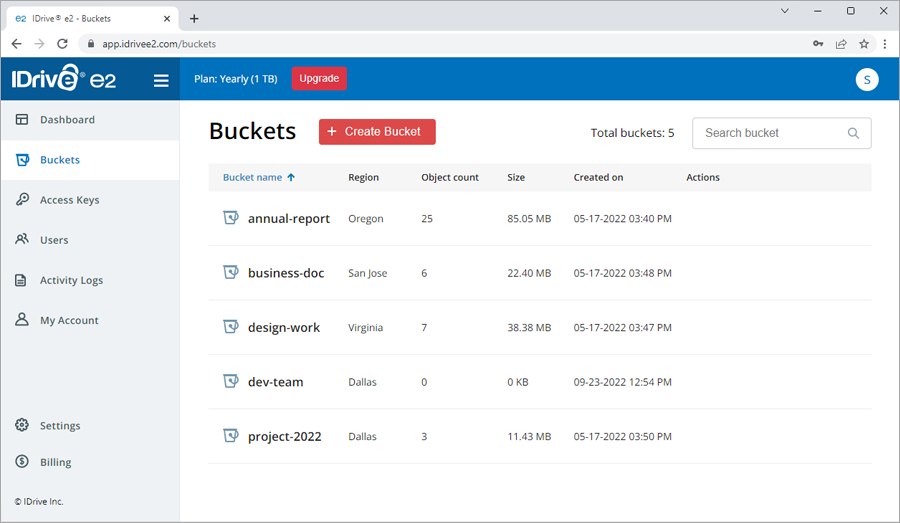This screenshot has height=523, width=900.
Task: Open the business-doc bucket
Action: click(286, 273)
